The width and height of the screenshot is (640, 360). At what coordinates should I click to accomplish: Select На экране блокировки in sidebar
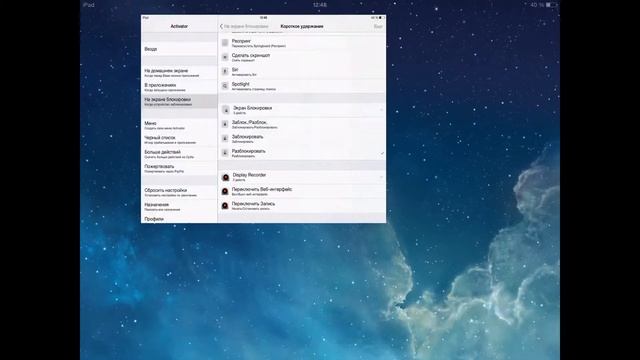tap(179, 101)
